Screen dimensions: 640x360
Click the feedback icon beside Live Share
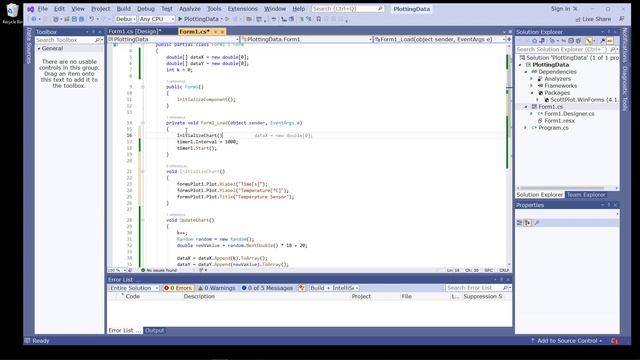coord(622,19)
